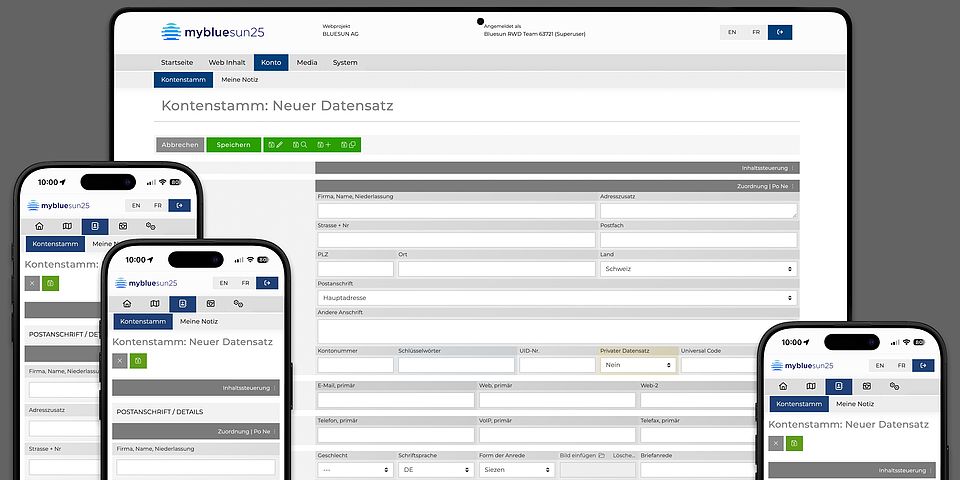Switch language to FR on the right phone
Screen dimensions: 960x480
(901, 366)
